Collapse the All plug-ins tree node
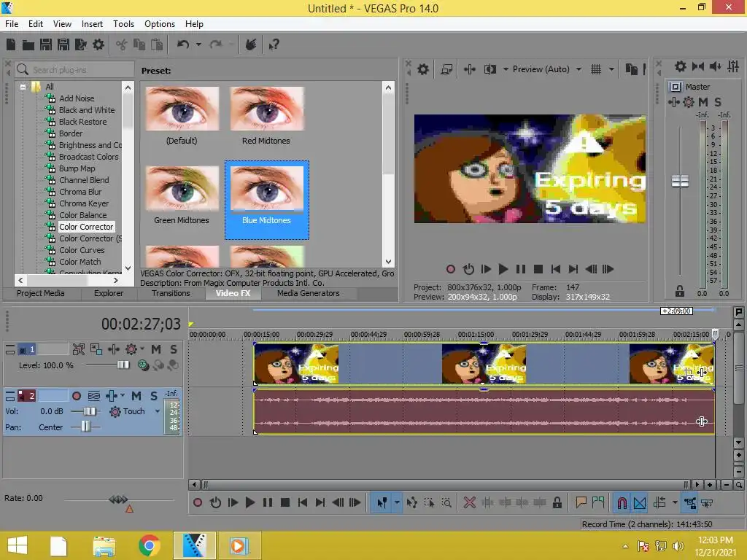This screenshot has width=747, height=560. click(23, 87)
